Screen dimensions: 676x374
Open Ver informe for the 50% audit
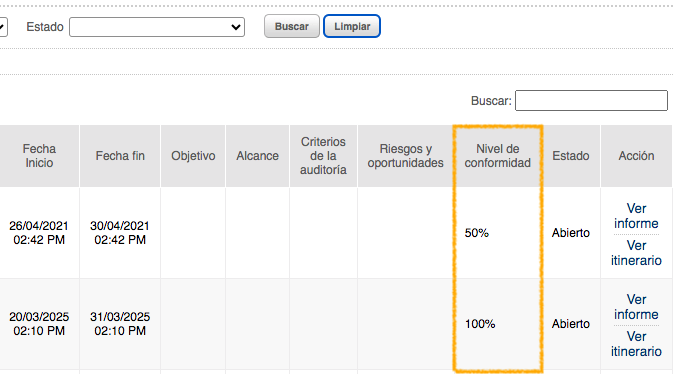point(636,216)
